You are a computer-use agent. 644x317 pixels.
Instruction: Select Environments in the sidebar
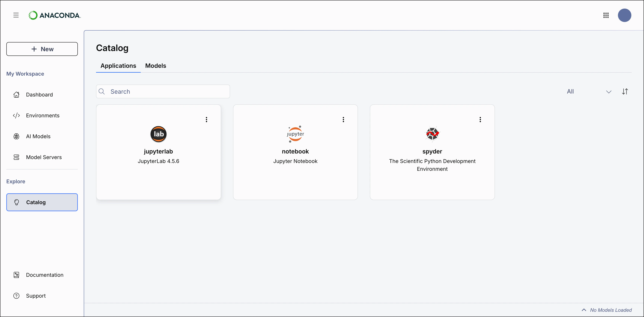42,115
